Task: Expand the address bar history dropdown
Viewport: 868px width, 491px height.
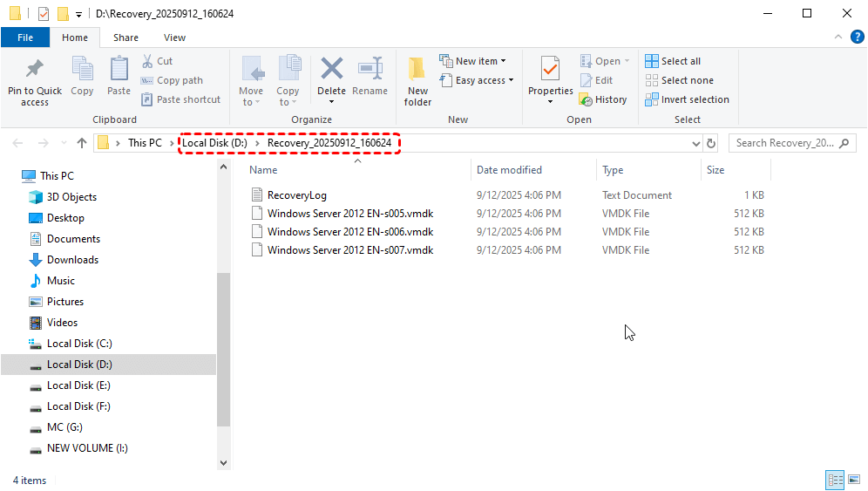Action: 695,144
